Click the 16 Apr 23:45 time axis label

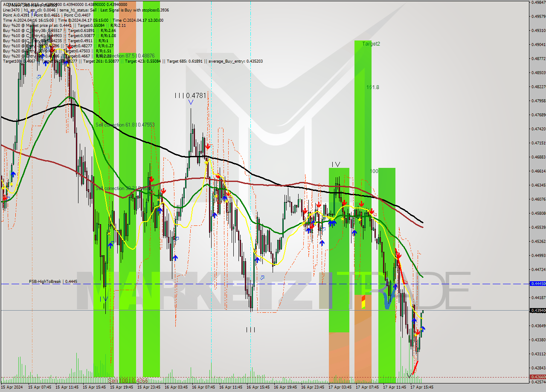tap(313, 387)
